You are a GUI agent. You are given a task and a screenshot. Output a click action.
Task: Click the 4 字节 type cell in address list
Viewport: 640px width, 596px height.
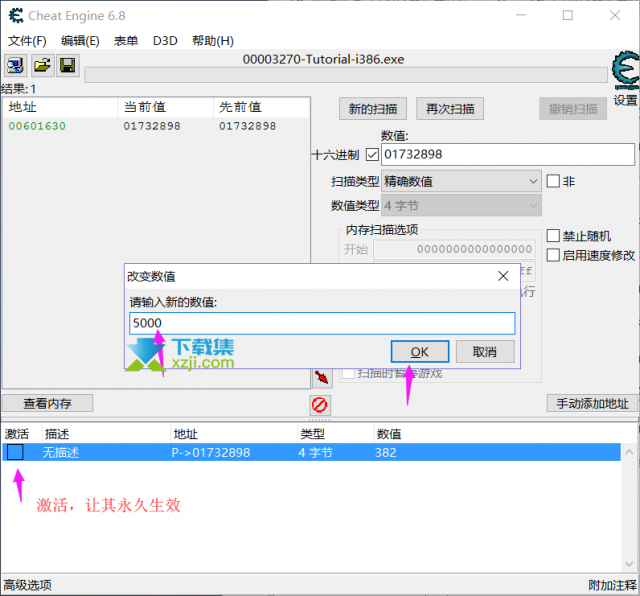pos(316,453)
